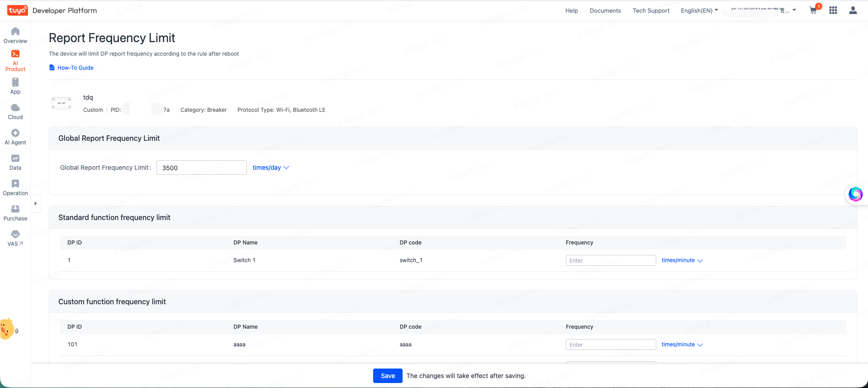
Task: Click the blue Save button
Action: [x=388, y=376]
